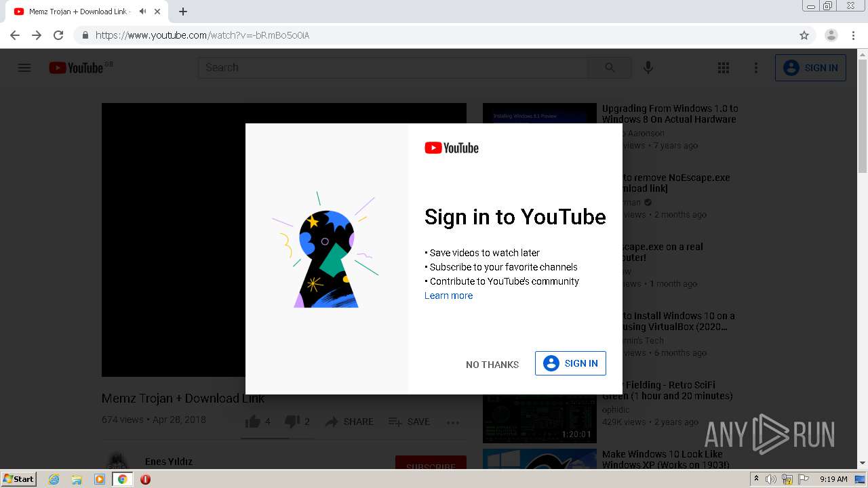Open more actions ellipsis under video
Viewport: 868px width, 488px height.
click(x=453, y=422)
